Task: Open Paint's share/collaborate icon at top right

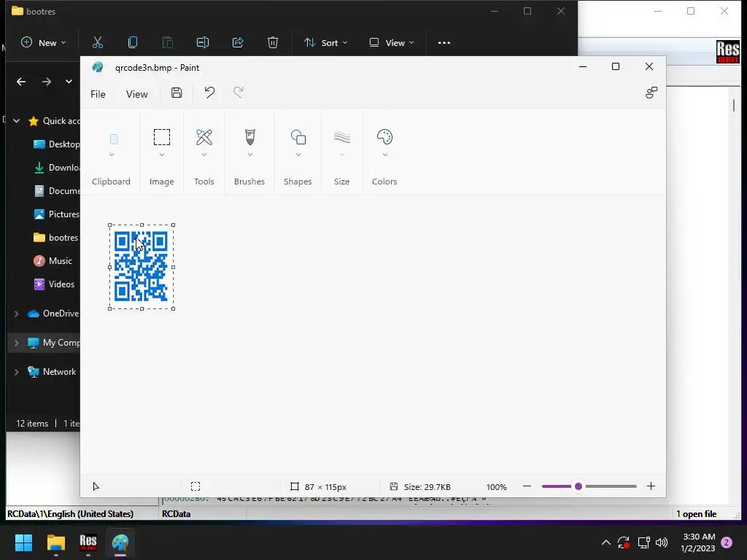Action: pos(651,93)
